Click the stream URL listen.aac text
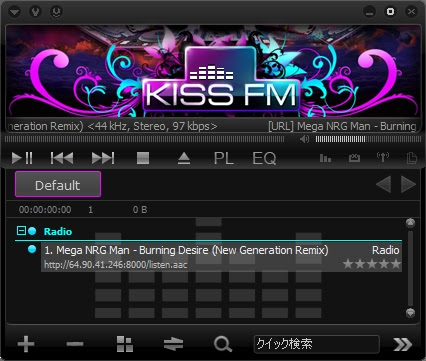 [115, 265]
